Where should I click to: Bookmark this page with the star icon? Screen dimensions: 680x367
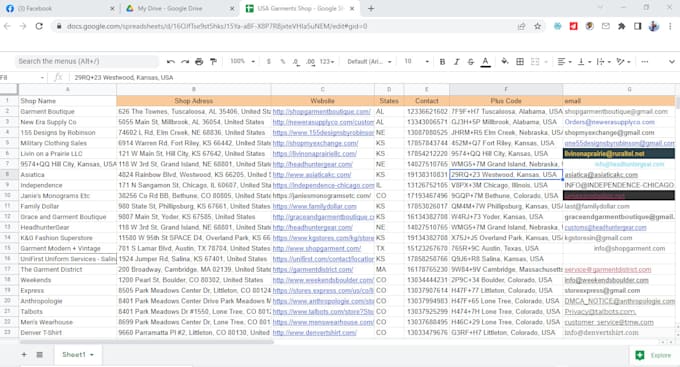(x=537, y=26)
